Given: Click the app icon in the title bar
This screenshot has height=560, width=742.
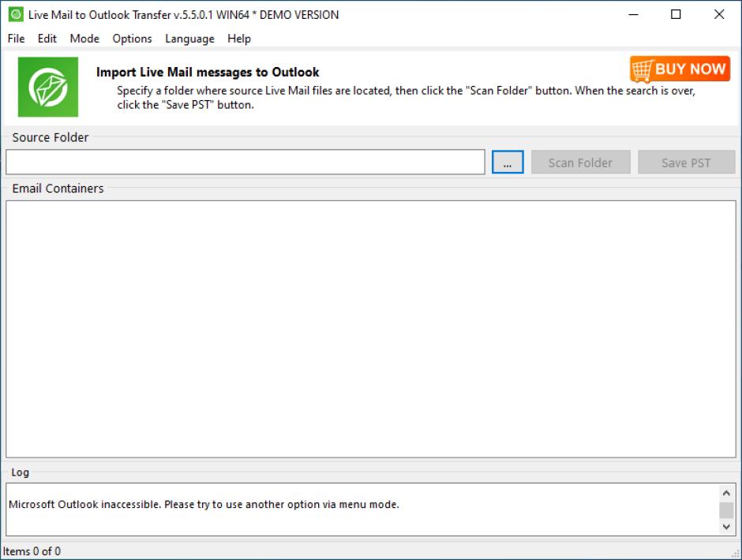Looking at the screenshot, I should click(16, 15).
